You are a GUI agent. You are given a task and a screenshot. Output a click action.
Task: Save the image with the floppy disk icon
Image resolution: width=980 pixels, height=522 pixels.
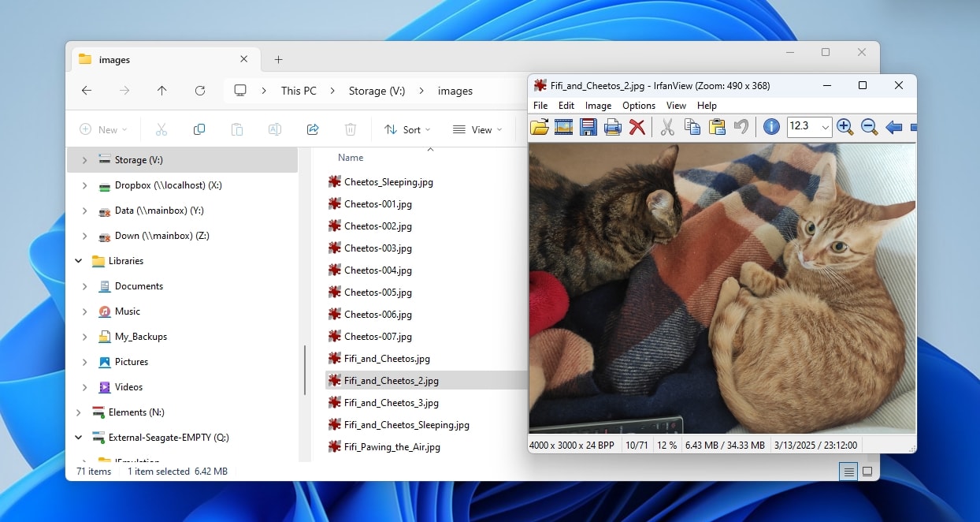coord(588,127)
